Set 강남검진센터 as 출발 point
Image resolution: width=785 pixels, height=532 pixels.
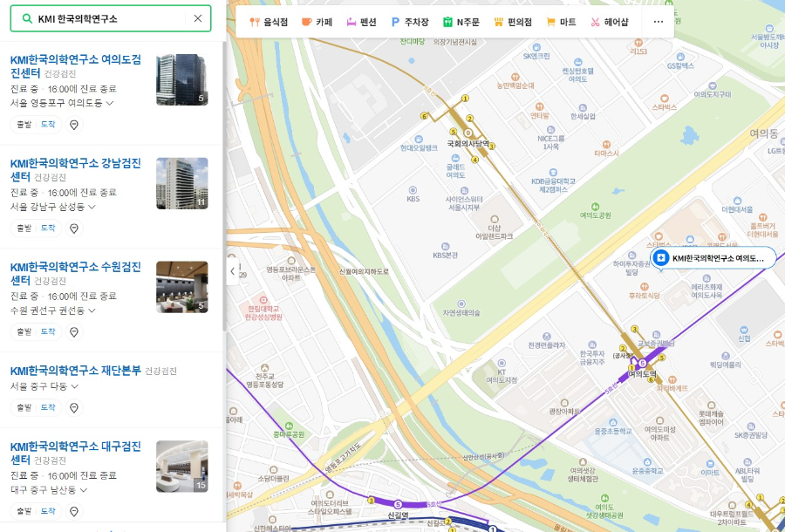[x=24, y=228]
